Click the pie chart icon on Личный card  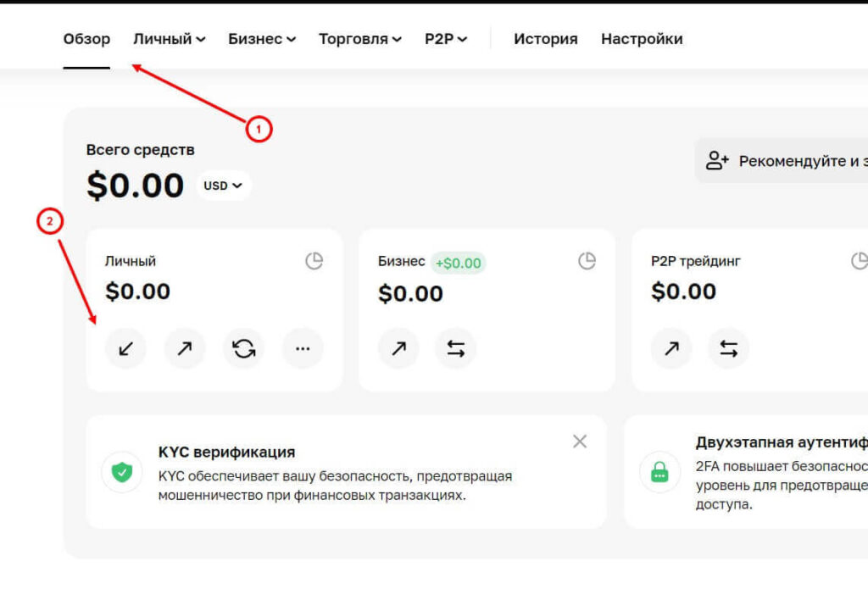[314, 261]
